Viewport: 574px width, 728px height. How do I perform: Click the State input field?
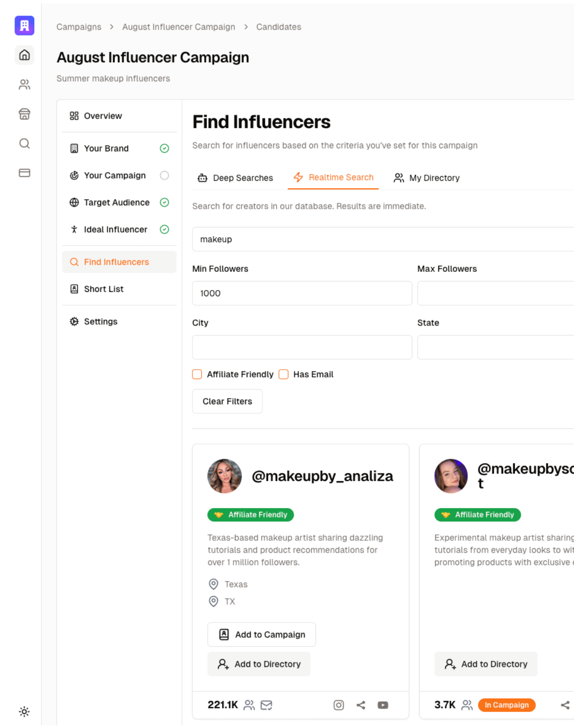[496, 347]
